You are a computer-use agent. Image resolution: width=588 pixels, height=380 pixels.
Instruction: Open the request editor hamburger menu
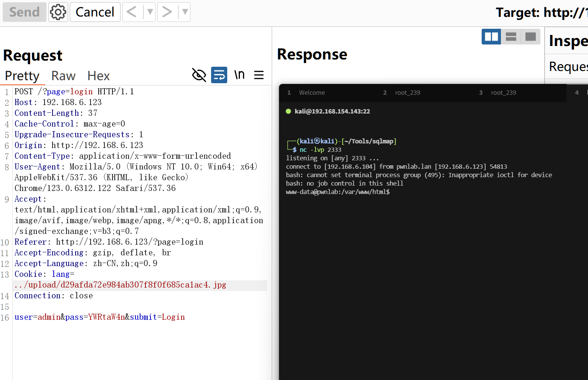point(259,75)
